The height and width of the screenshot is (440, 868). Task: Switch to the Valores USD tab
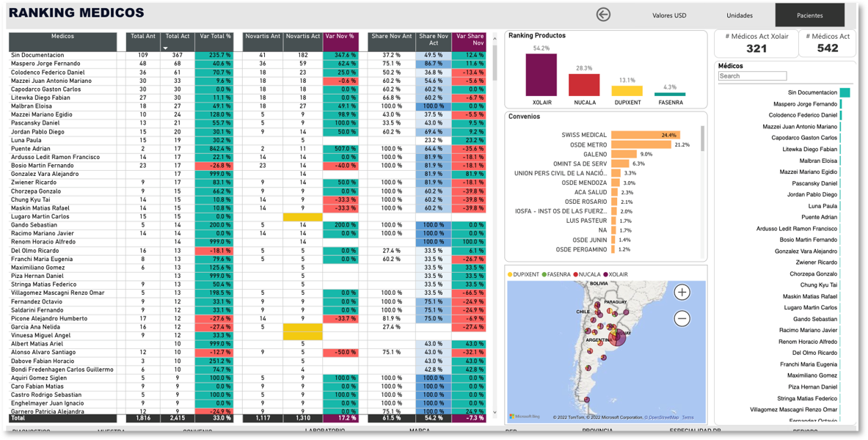click(669, 15)
